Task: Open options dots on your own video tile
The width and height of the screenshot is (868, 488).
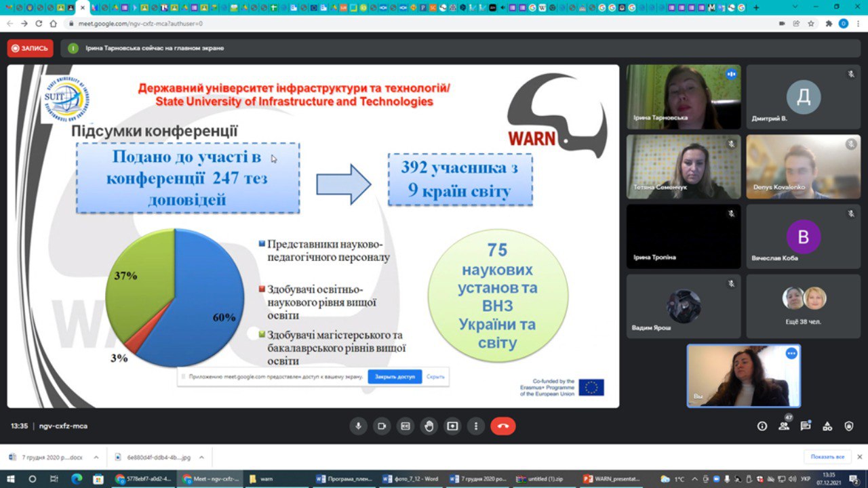Action: coord(791,353)
